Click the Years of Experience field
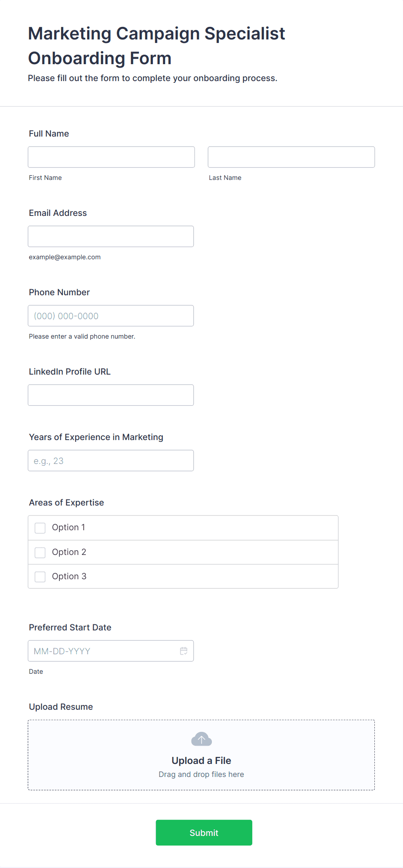The height and width of the screenshot is (868, 403). 111,460
